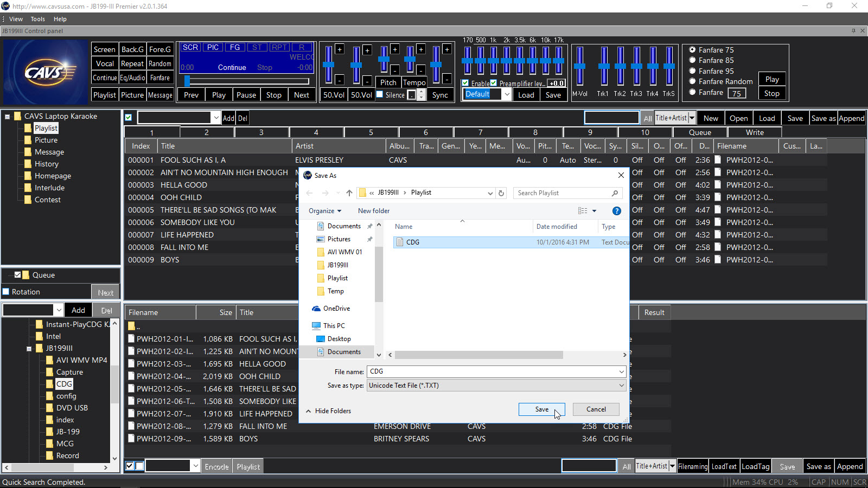Collapse dialog using Hide Folders
Screen dimensions: 868x488
[x=329, y=411]
